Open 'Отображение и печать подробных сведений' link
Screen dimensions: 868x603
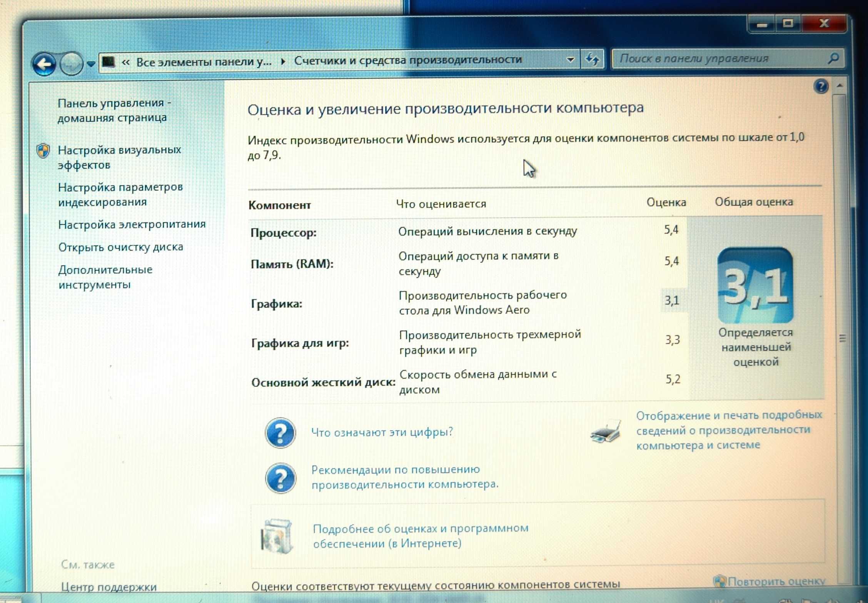click(729, 430)
